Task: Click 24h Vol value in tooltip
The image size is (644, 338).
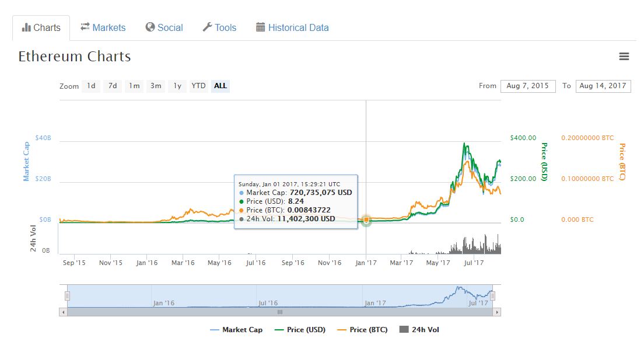Action: tap(306, 219)
